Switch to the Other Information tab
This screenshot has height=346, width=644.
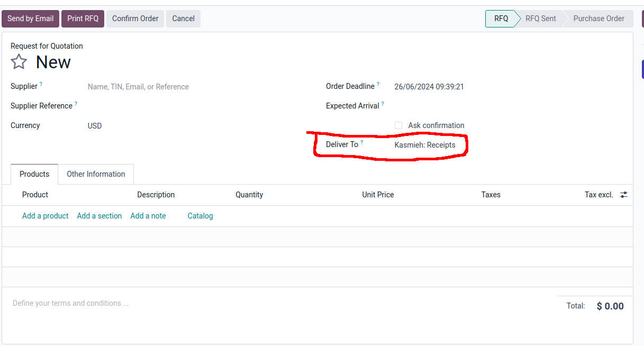coord(96,174)
